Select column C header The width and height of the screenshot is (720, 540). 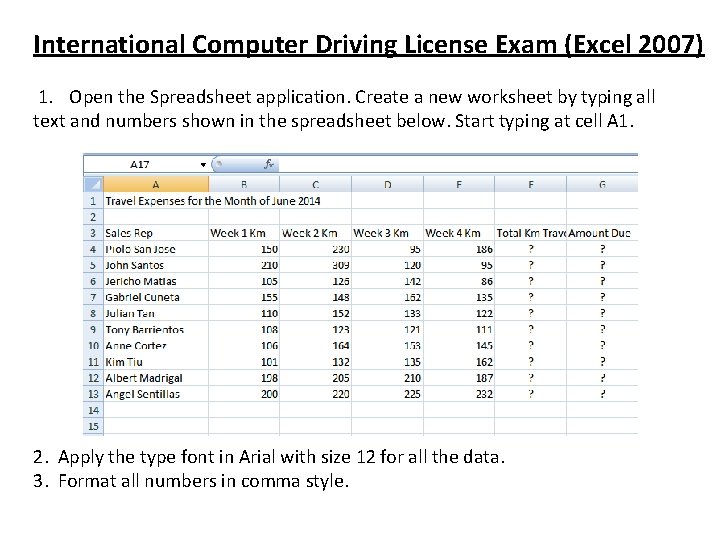click(315, 185)
